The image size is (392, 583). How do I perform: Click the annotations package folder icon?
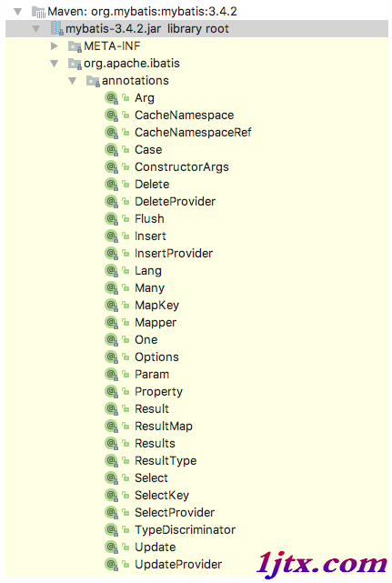pos(93,81)
